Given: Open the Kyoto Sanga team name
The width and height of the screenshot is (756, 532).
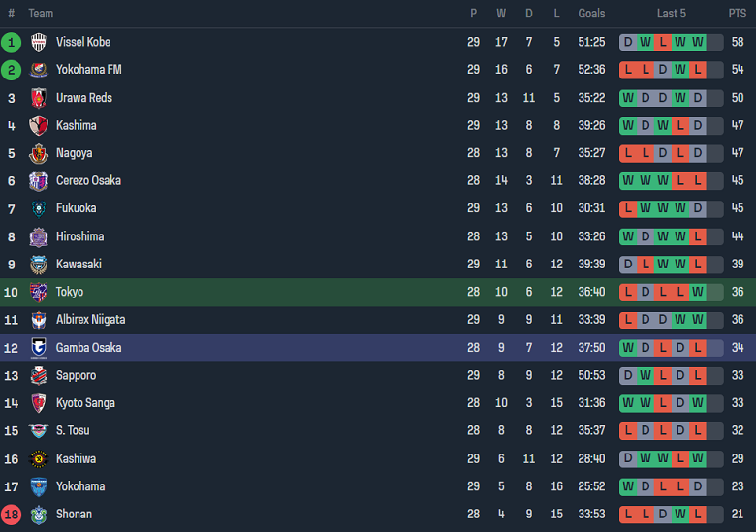Looking at the screenshot, I should (x=85, y=403).
